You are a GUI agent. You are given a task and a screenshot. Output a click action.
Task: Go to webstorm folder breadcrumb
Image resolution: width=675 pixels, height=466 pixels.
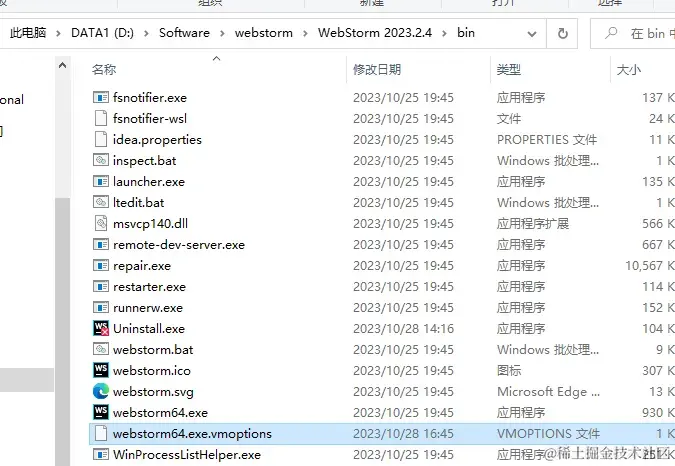[x=263, y=33]
